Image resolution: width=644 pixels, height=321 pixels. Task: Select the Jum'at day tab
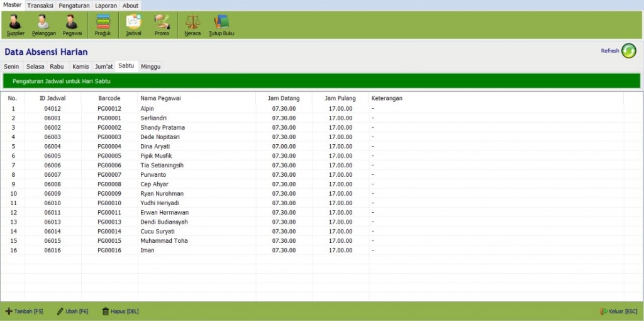pyautogui.click(x=104, y=67)
